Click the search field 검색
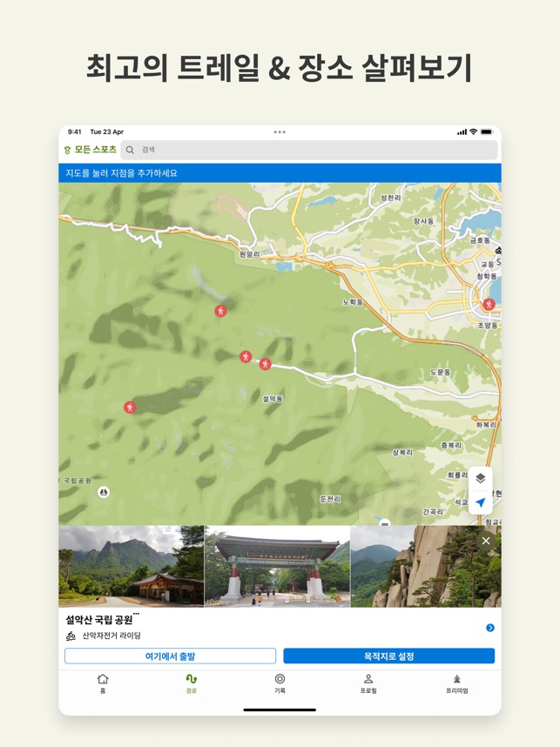Screen dimensions: 560x747 tap(309, 150)
